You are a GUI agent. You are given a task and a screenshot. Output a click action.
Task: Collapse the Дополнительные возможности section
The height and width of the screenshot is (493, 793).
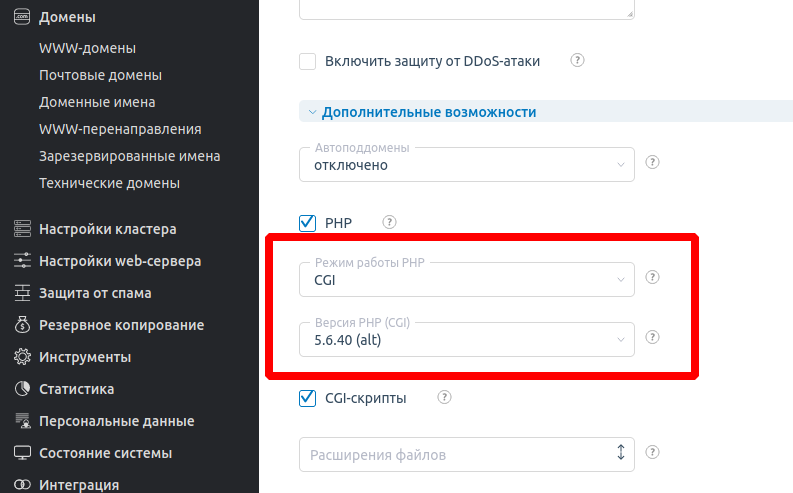click(x=428, y=112)
